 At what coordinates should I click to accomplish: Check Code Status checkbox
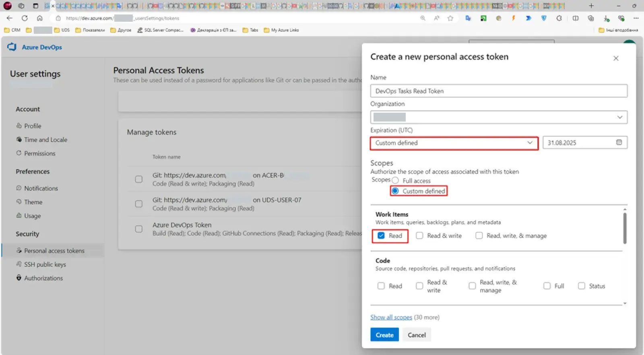tap(582, 286)
